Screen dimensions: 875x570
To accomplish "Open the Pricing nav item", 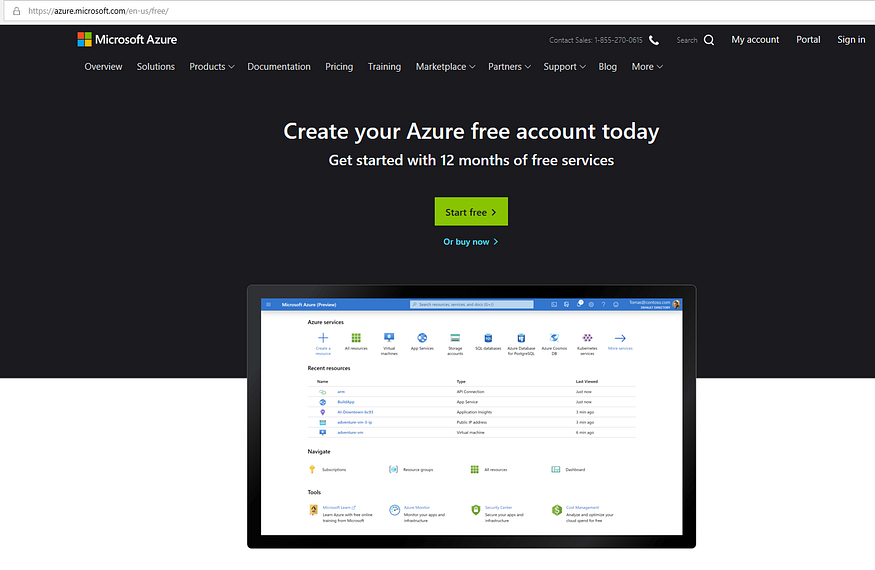I will tap(339, 66).
